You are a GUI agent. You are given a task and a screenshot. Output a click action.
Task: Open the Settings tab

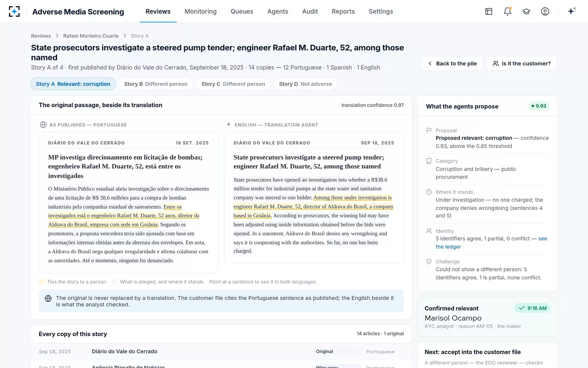click(x=381, y=11)
